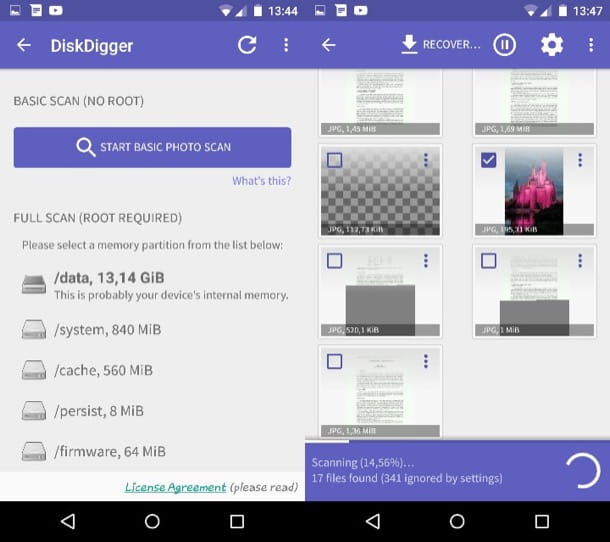
Task: Click the drive icon beside /system
Action: 34,329
